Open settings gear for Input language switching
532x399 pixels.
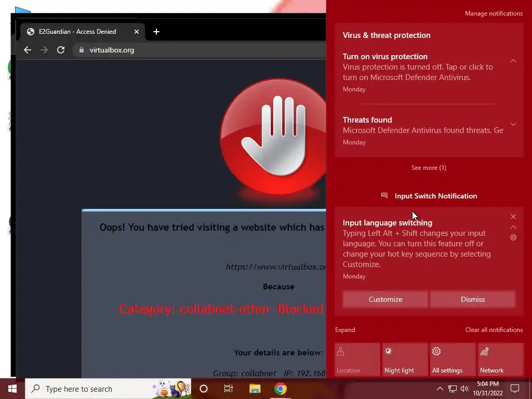point(513,237)
